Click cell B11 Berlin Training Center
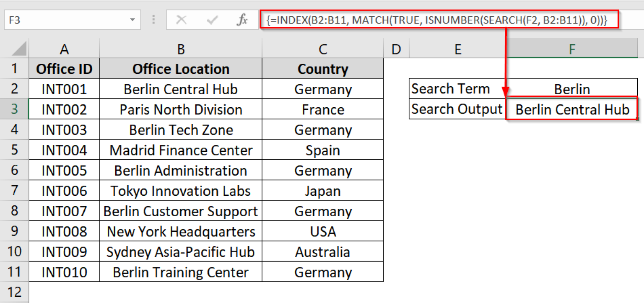This screenshot has width=644, height=303. 180,272
